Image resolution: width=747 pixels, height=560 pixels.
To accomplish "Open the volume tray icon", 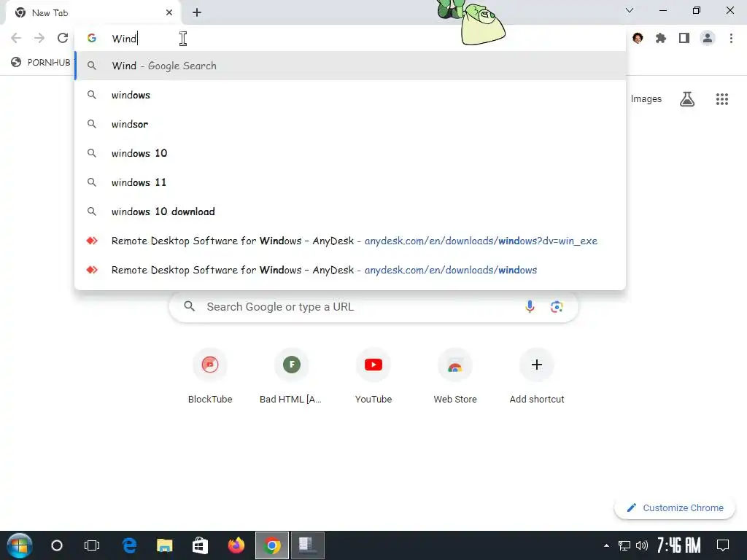I will (x=642, y=545).
